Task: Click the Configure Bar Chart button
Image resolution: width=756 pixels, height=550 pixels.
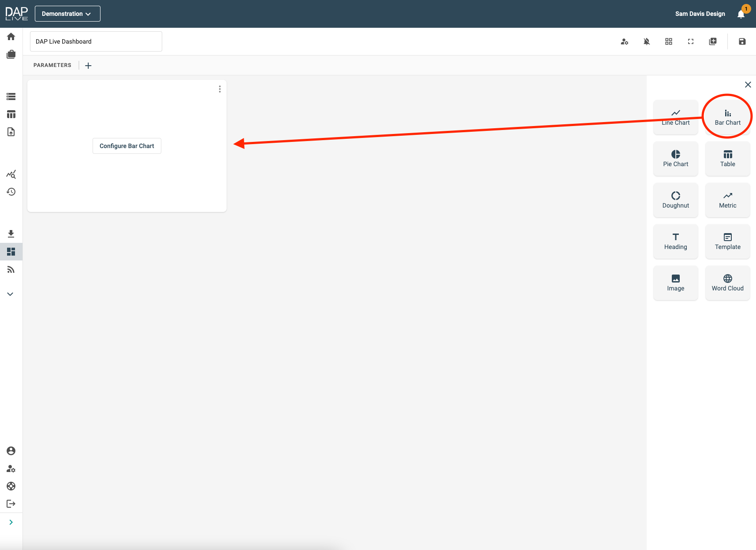Action: [127, 146]
